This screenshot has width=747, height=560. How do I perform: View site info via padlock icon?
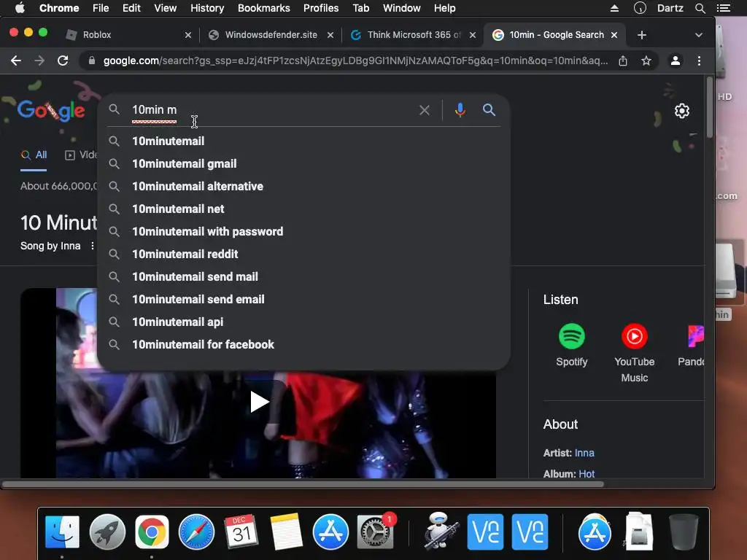(92, 61)
